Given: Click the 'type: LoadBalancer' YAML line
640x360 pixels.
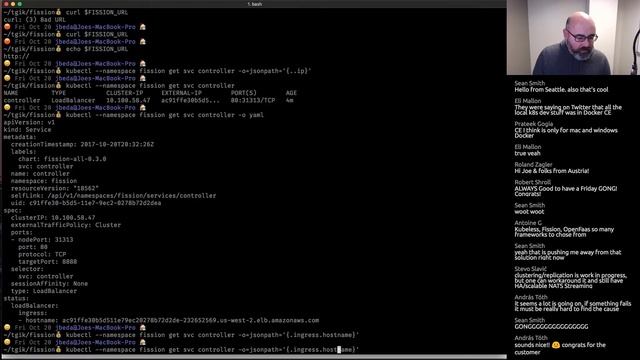Looking at the screenshot, I should click(x=44, y=291).
